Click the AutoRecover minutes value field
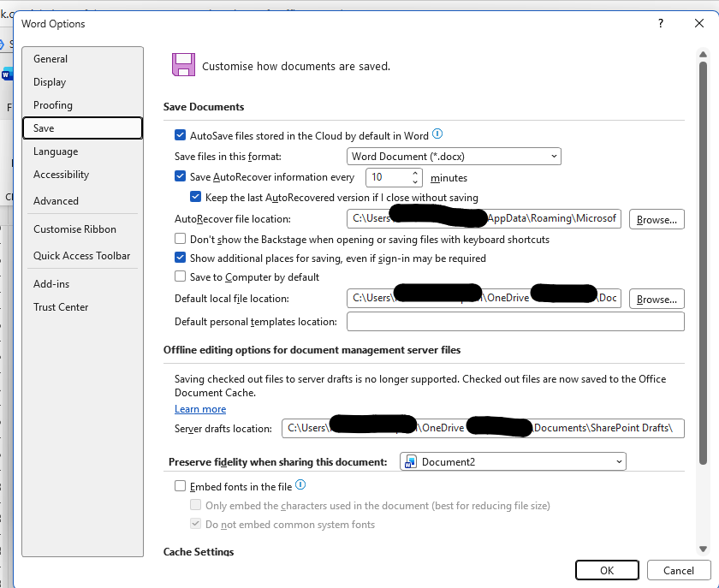 (388, 177)
